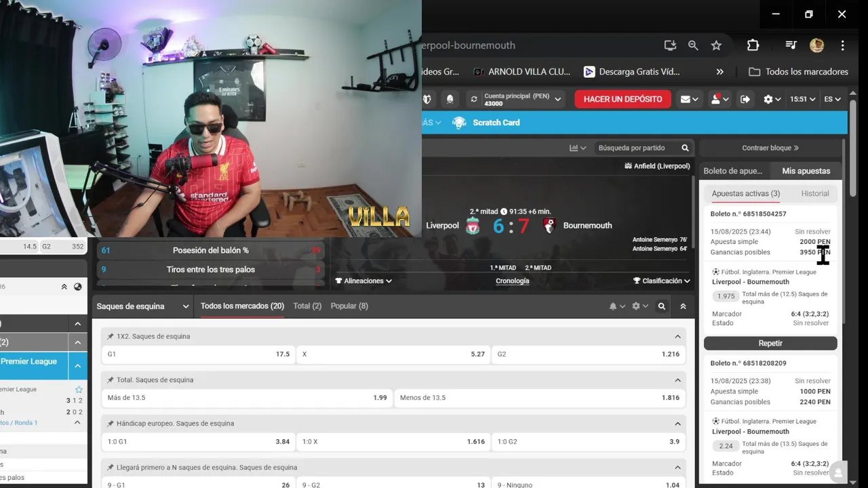The image size is (868, 488).
Task: Open the Chrome profile avatar
Action: coord(816,45)
